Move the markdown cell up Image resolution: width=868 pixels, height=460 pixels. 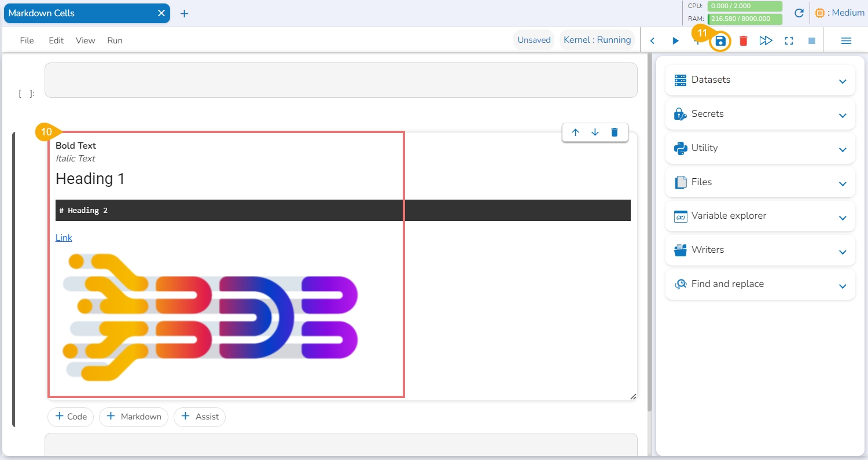tap(575, 133)
